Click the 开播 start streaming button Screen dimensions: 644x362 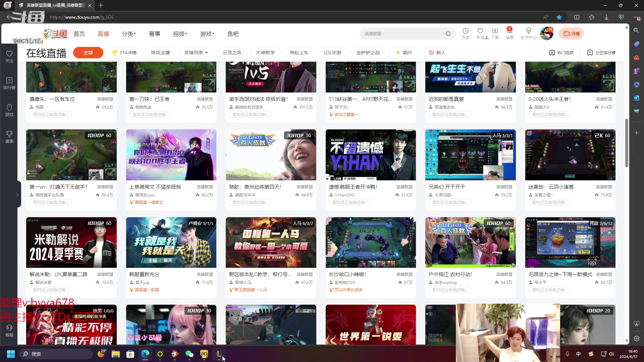[572, 34]
